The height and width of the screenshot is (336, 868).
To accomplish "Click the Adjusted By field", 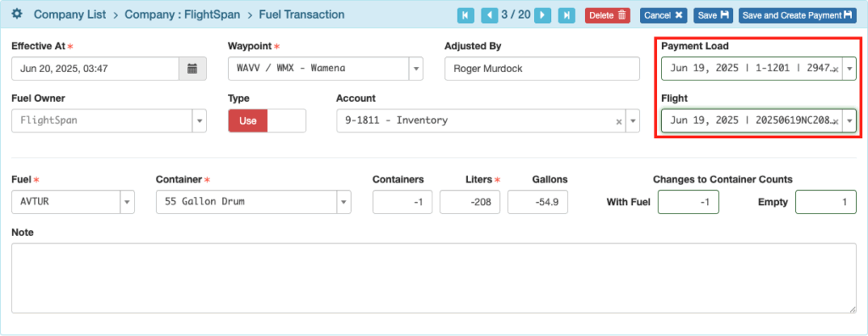I will 542,69.
